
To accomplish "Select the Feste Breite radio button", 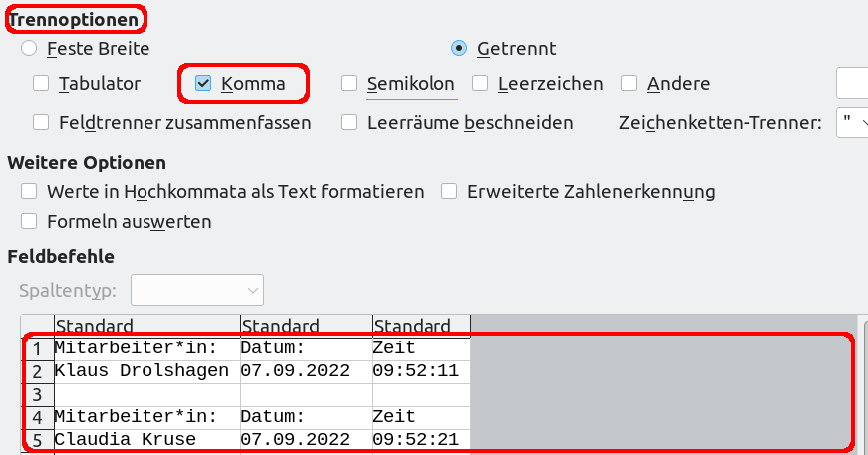I will [29, 48].
